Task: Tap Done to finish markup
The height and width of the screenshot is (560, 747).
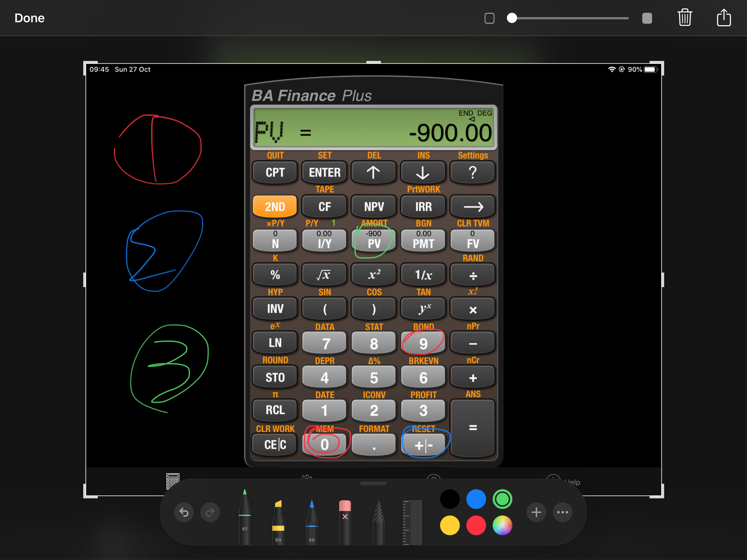Action: [x=30, y=18]
